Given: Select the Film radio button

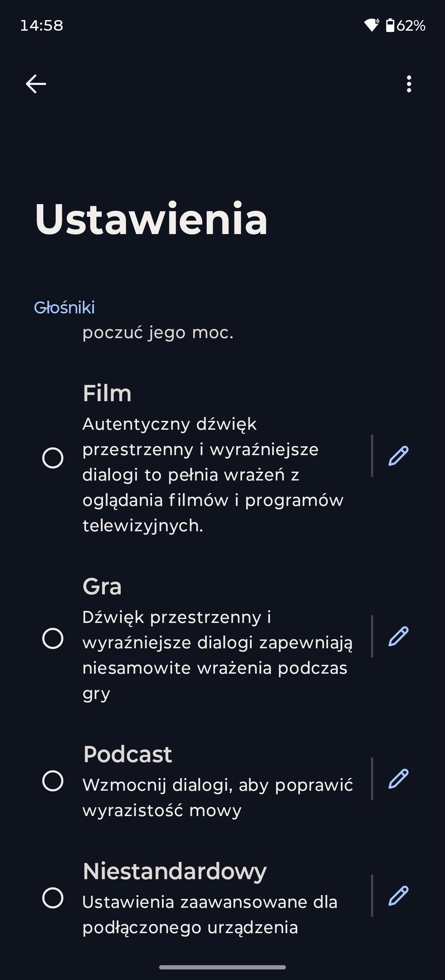Looking at the screenshot, I should pos(53,458).
